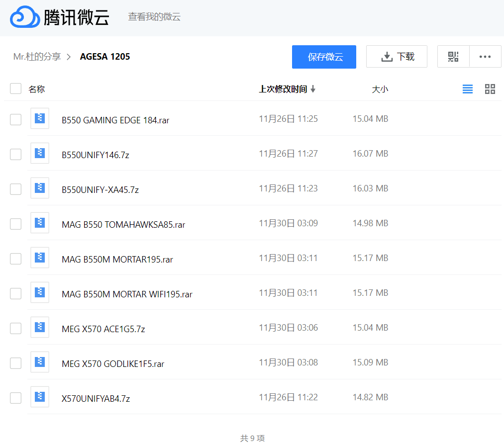Click the 大小 column header
The width and height of the screenshot is (504, 447).
point(380,89)
